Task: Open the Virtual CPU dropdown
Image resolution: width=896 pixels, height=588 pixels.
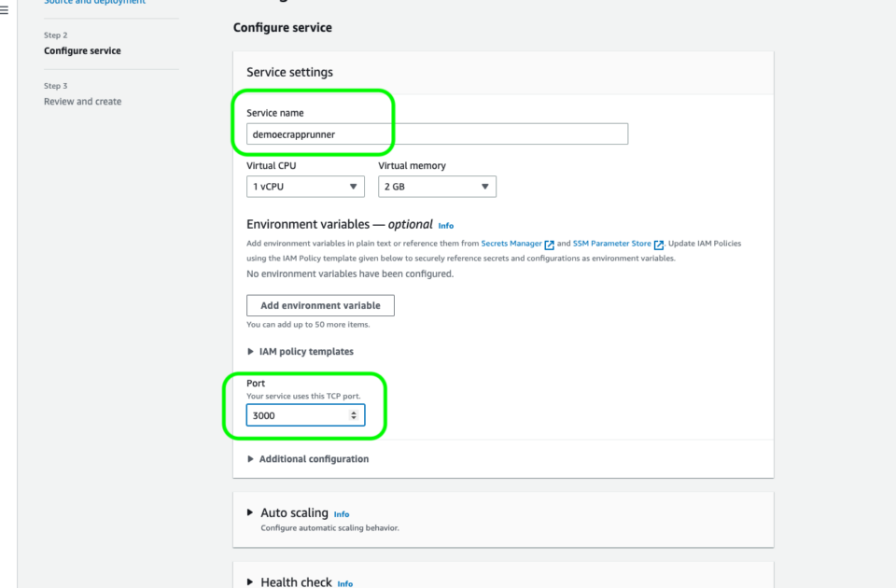Action: pyautogui.click(x=305, y=186)
